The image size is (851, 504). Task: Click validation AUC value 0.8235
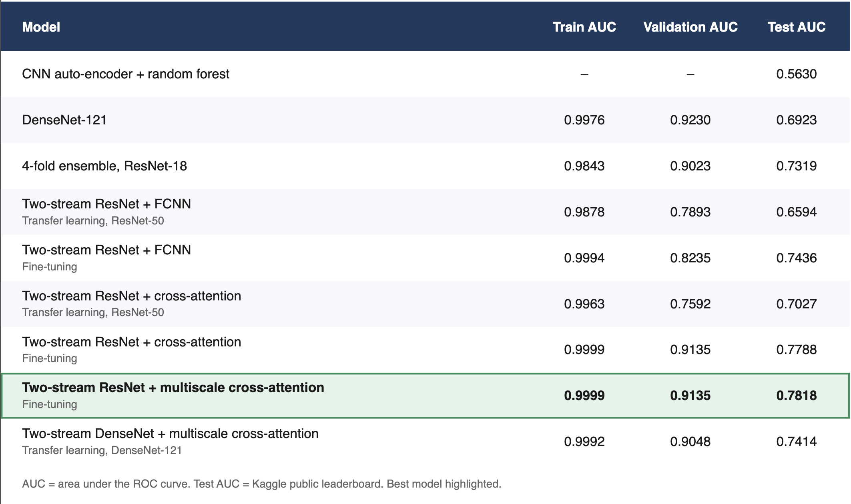(690, 258)
